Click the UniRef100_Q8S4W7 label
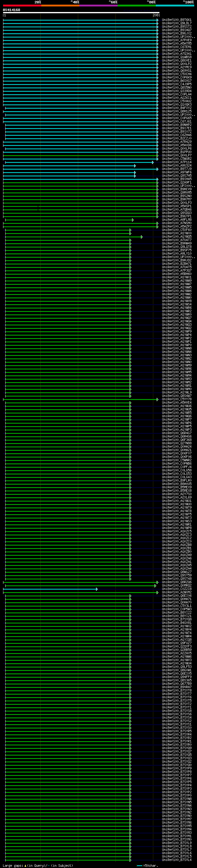Image resolution: width=197 pixels, height=868 pixels. click(177, 396)
